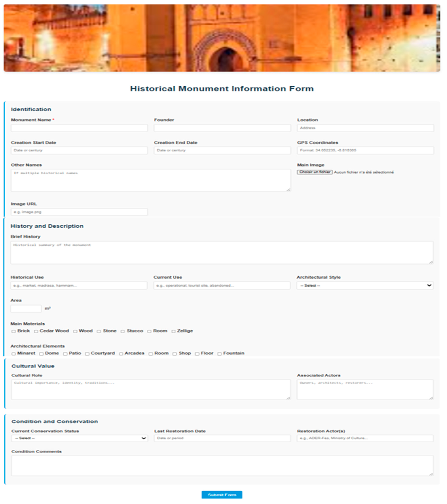447x504 pixels.
Task: Select the GPS Coordinates input
Action: [x=365, y=150]
